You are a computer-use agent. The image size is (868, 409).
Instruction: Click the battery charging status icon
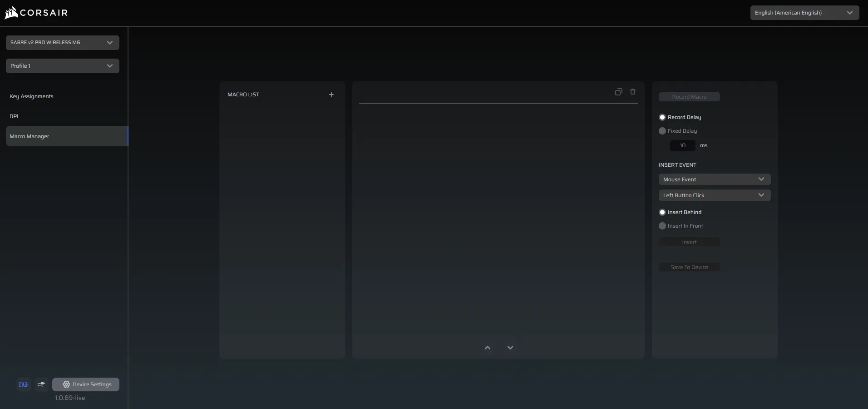click(24, 384)
